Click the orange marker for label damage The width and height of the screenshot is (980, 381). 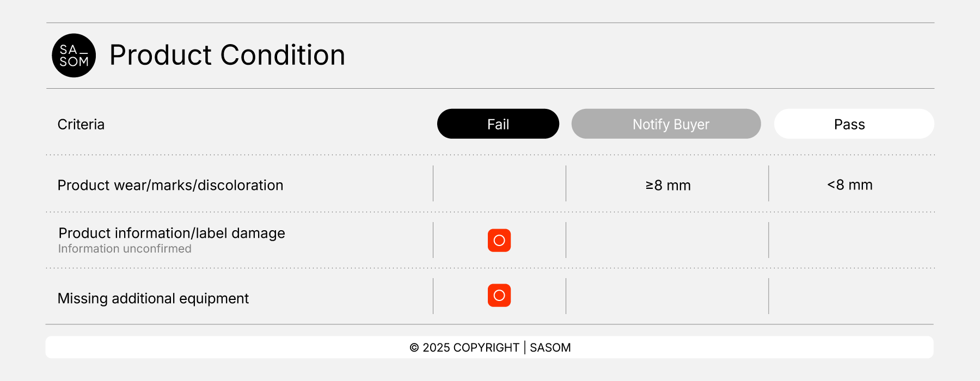click(499, 241)
